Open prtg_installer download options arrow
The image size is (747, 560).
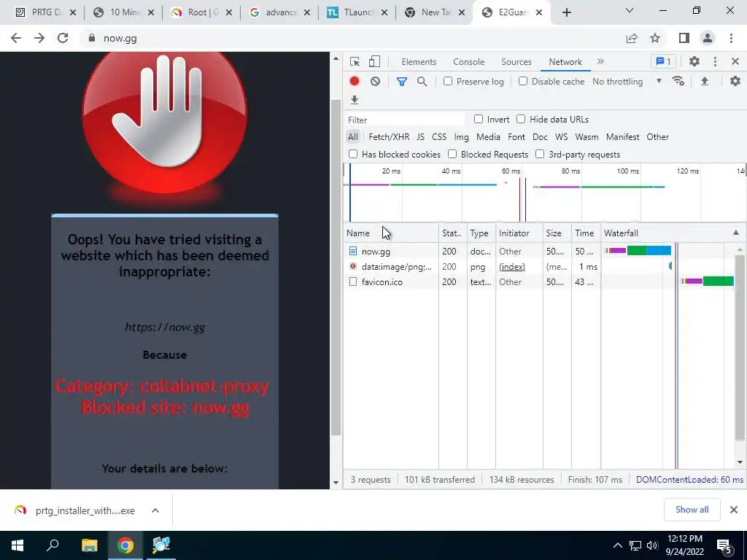[x=155, y=510]
